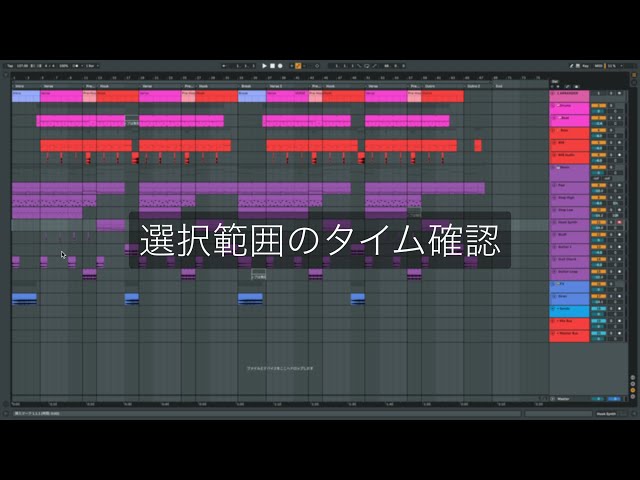The height and width of the screenshot is (480, 640).
Task: Unfold the 808 Audio track
Action: 554,155
